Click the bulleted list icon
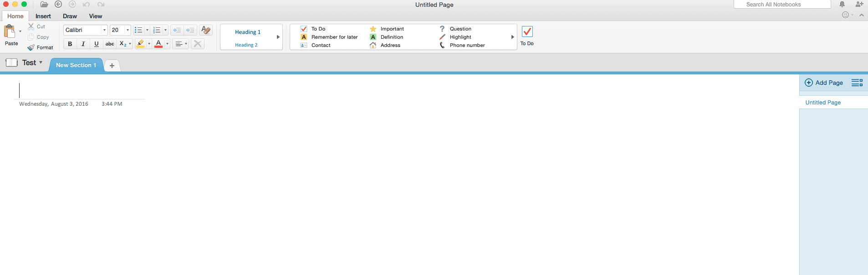Screen dimensions: 868x275 pos(138,30)
